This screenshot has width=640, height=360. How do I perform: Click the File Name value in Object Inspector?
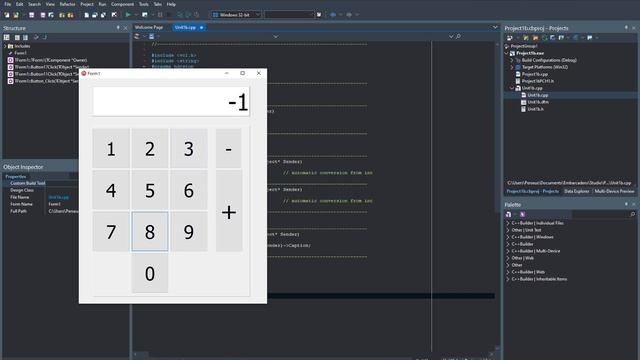click(x=59, y=197)
